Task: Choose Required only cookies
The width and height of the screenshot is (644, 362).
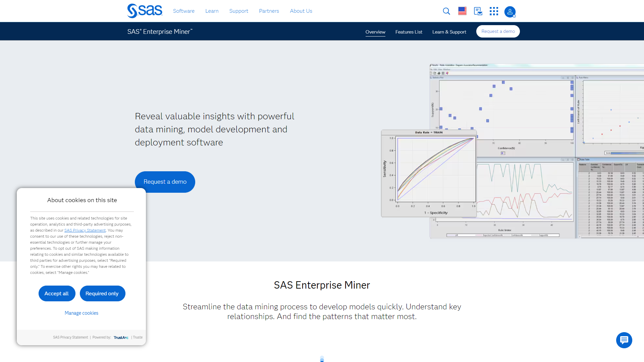Action: [x=102, y=293]
